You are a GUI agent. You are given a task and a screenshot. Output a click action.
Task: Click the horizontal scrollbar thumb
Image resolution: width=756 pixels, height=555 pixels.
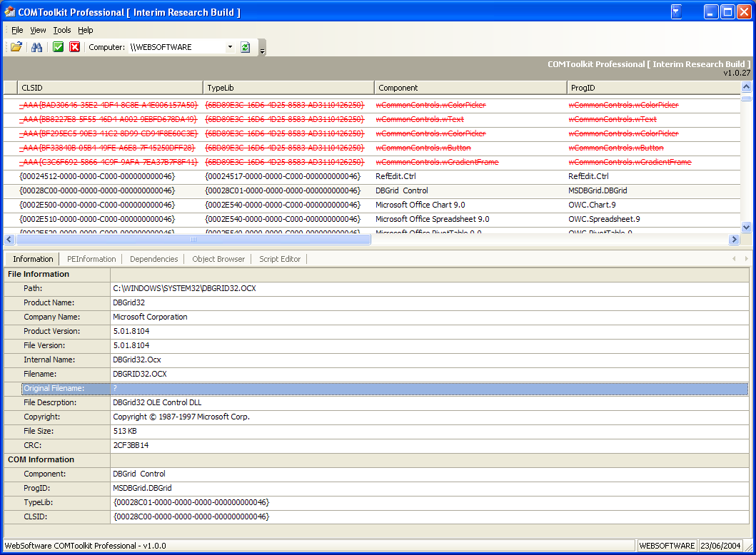click(193, 240)
